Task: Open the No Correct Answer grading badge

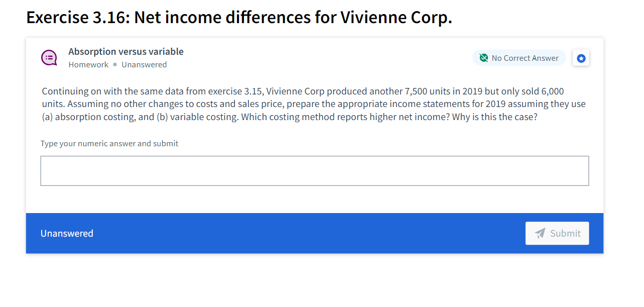Action: click(519, 57)
